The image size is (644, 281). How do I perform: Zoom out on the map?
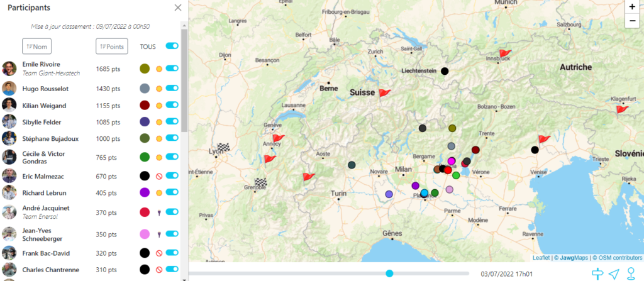[x=632, y=21]
